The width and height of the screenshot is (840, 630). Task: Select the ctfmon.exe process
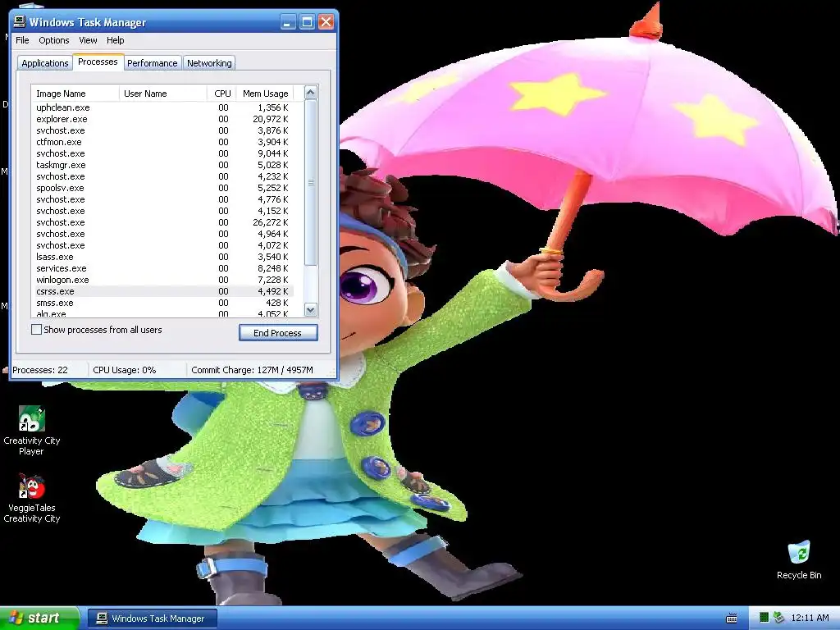point(162,142)
